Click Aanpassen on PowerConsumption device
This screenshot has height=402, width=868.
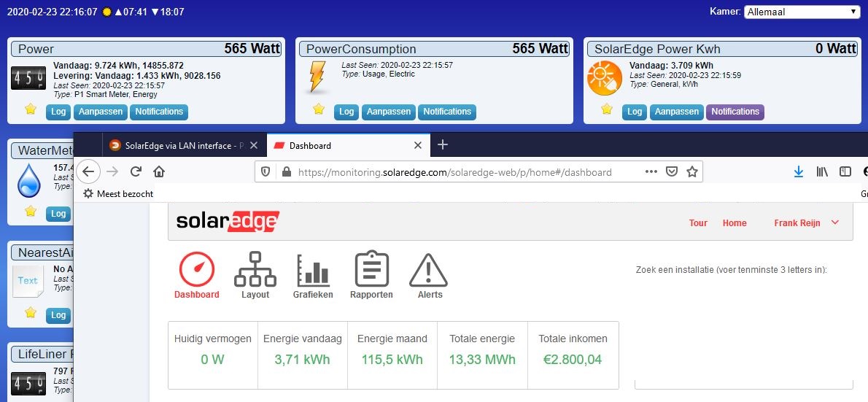click(389, 112)
